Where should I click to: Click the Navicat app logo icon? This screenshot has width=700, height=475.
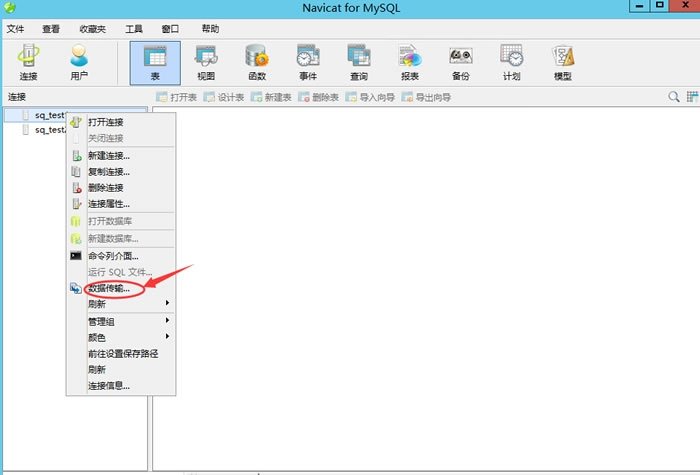pos(9,7)
